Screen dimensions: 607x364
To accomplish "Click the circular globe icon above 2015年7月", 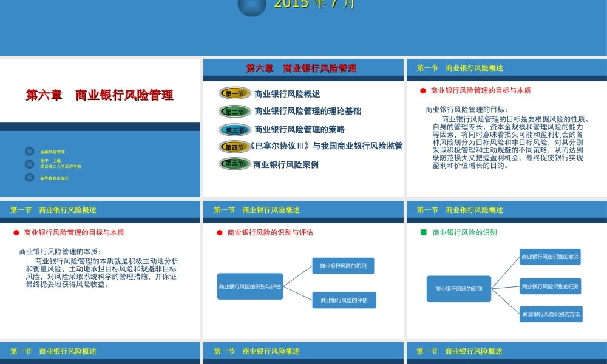I will (x=251, y=7).
